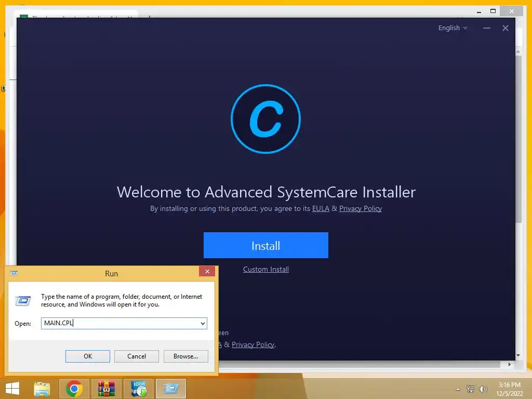
Task: Click the Advanced SystemCare logo
Action: click(x=265, y=119)
